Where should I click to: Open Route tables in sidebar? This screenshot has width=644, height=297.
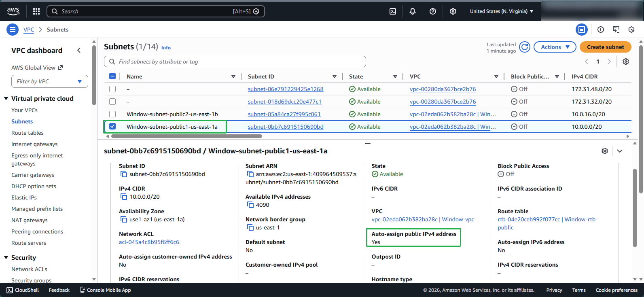(28, 133)
